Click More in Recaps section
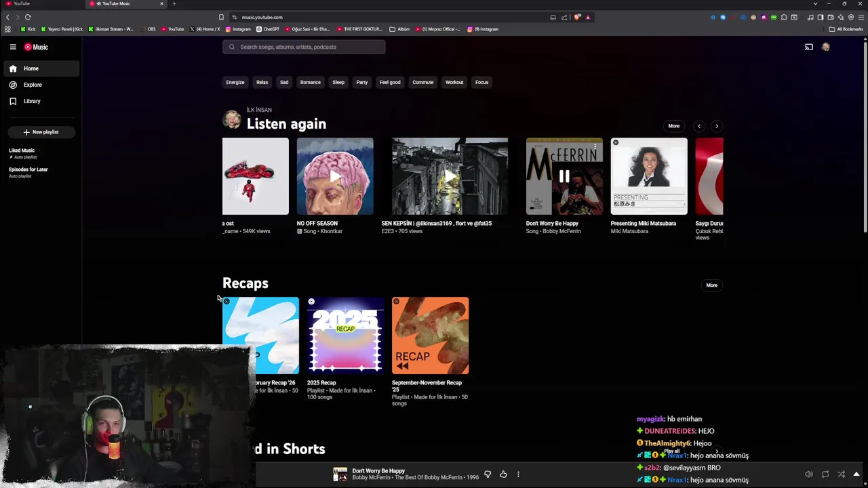Screen dimensions: 868x488 coord(712,285)
